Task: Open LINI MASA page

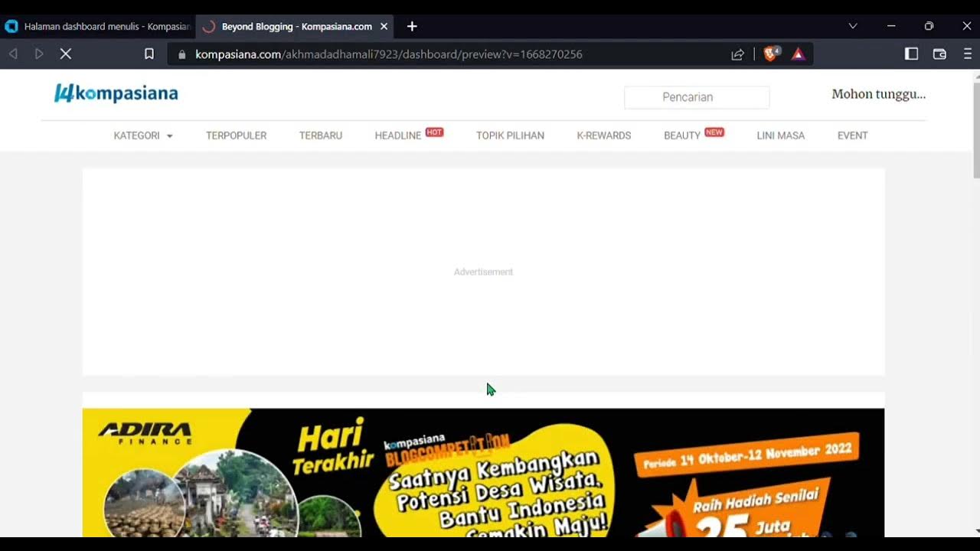Action: [780, 135]
